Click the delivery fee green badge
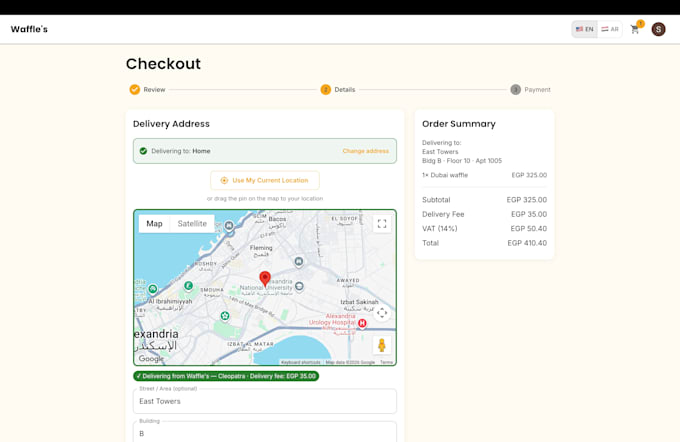This screenshot has width=680, height=442. point(226,376)
